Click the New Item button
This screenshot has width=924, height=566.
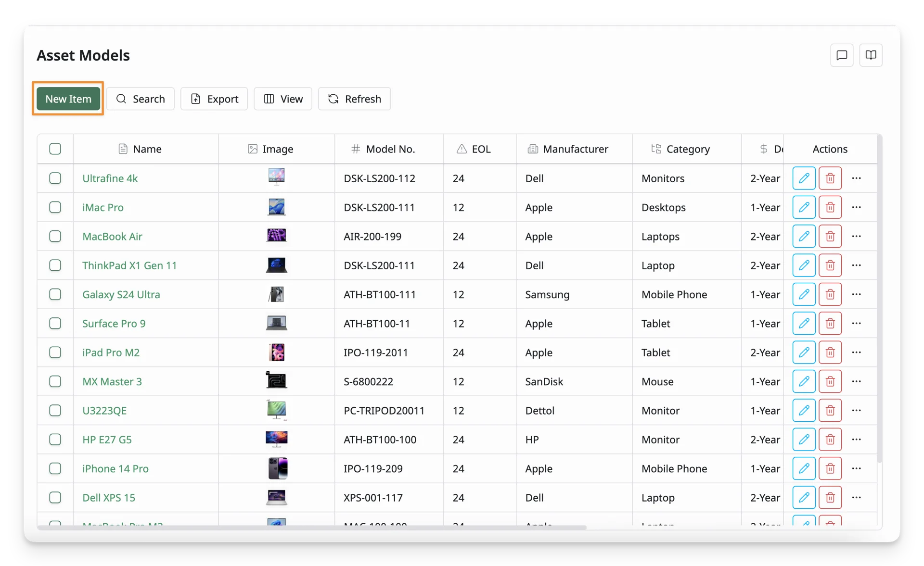coord(68,99)
